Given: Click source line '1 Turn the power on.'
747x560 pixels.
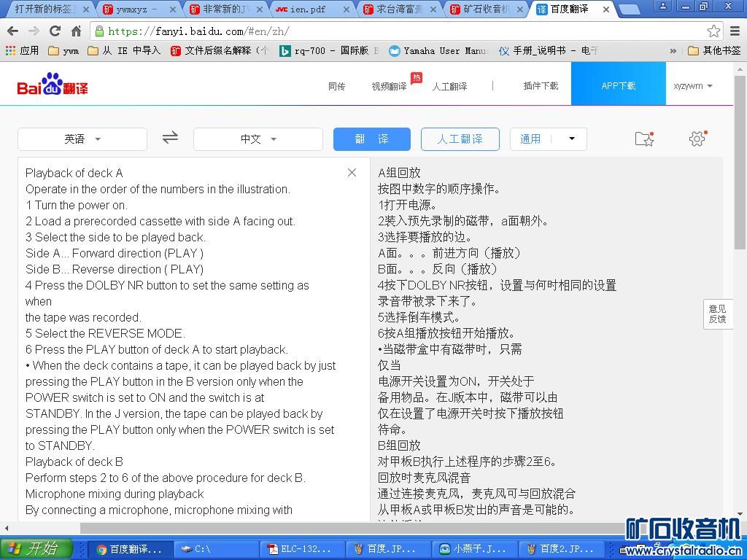Looking at the screenshot, I should point(76,205).
